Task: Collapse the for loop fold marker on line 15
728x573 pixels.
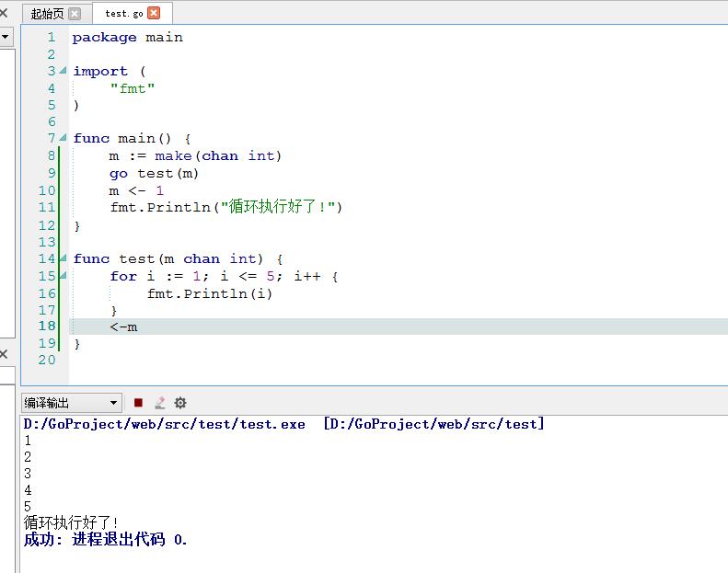Action: (x=64, y=276)
